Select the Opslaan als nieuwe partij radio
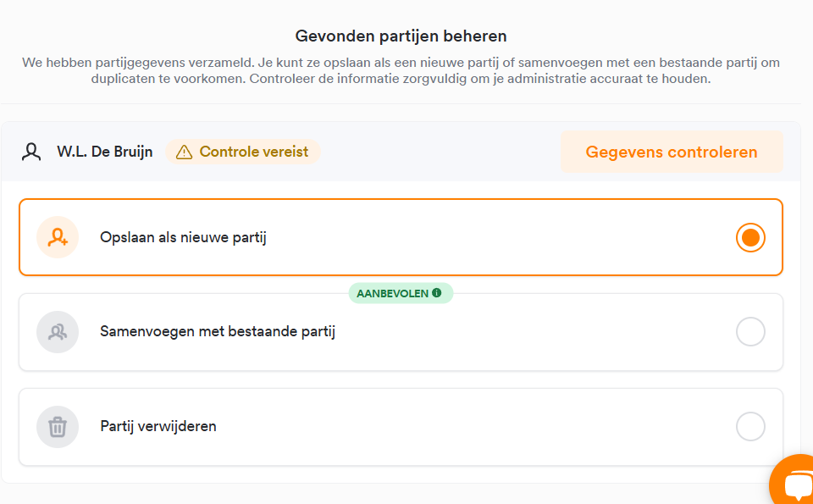Viewport: 813px width, 504px height. click(x=750, y=237)
